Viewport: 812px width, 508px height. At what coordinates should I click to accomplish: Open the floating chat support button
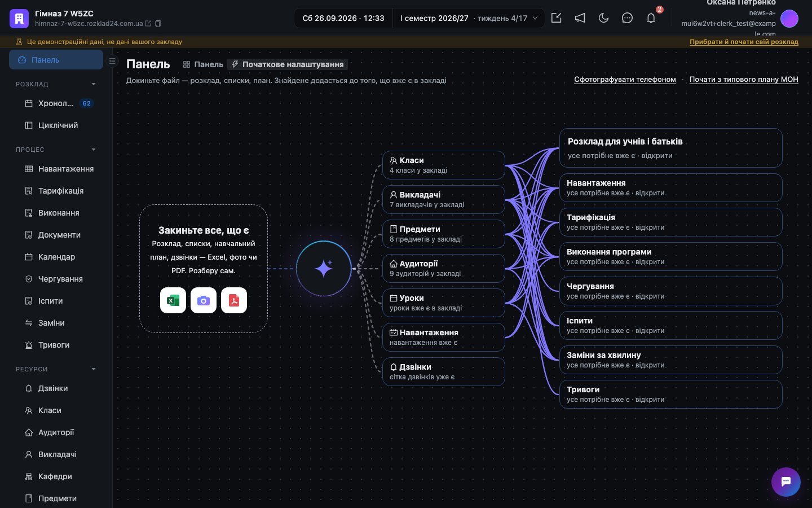[786, 482]
